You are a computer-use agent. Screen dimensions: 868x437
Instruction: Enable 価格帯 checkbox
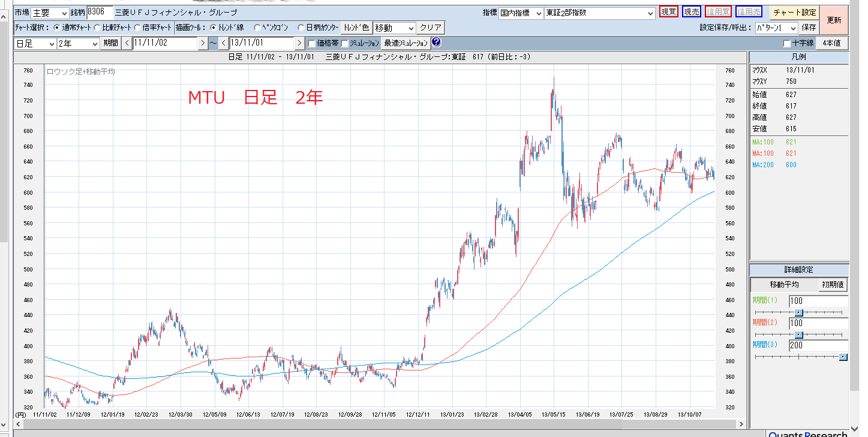coord(311,43)
